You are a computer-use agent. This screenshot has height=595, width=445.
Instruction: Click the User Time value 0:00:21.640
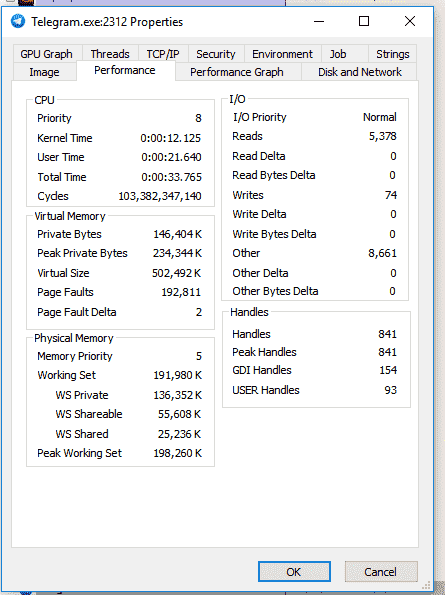point(171,157)
